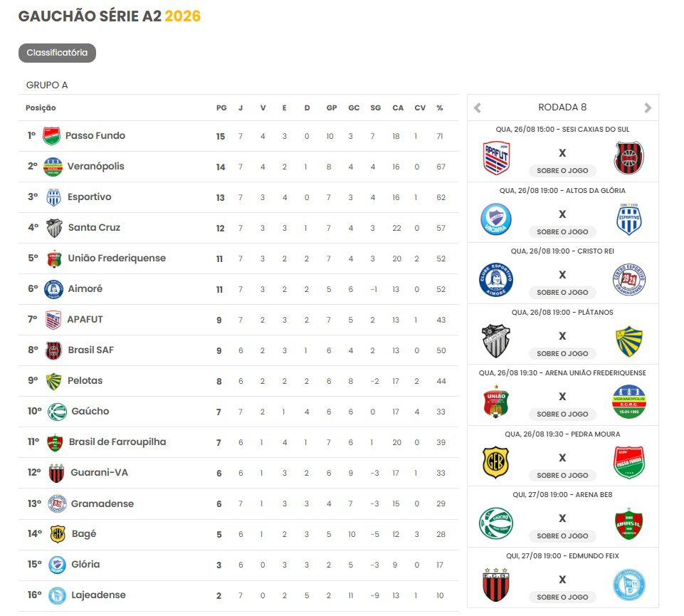684x616 pixels.
Task: Open Sobre o Jogo for Edmundo Feix match
Action: pos(562,597)
